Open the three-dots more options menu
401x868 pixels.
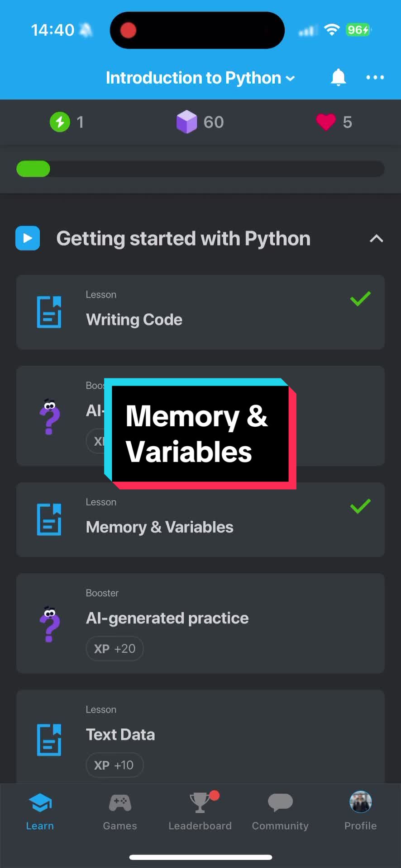pyautogui.click(x=375, y=78)
